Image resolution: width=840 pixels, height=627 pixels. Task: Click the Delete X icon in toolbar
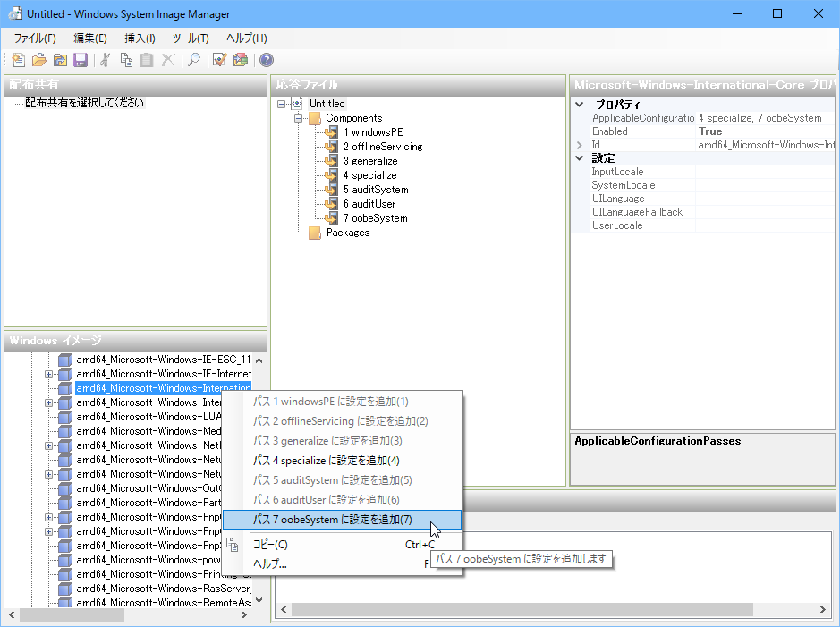[167, 60]
